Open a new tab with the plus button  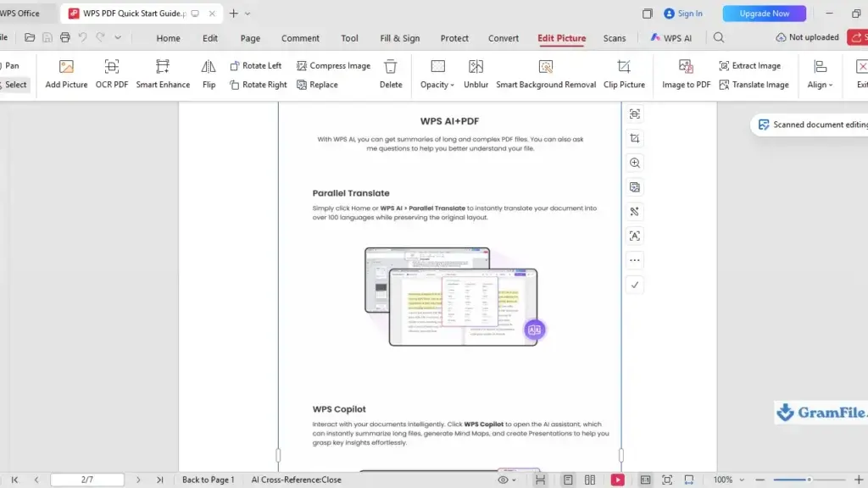click(234, 14)
